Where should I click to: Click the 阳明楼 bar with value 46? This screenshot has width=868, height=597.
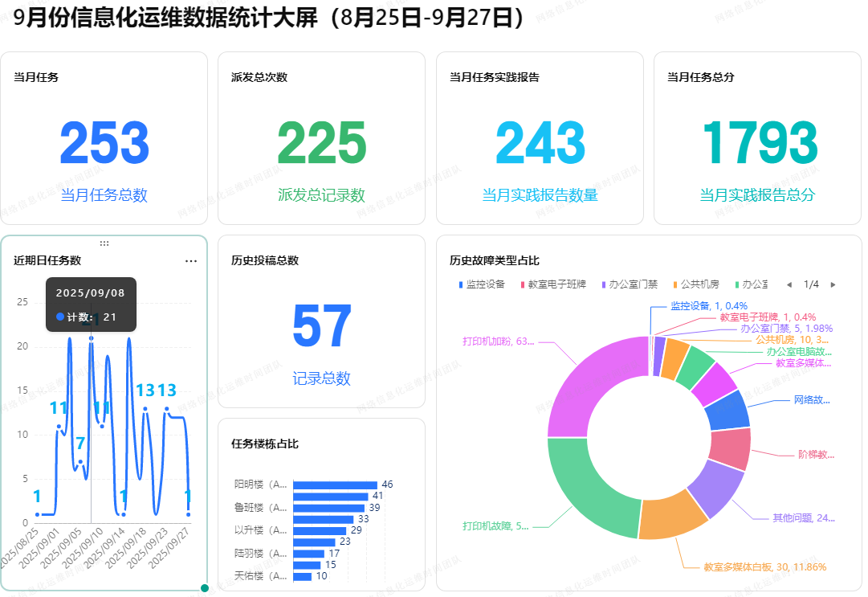tap(335, 485)
